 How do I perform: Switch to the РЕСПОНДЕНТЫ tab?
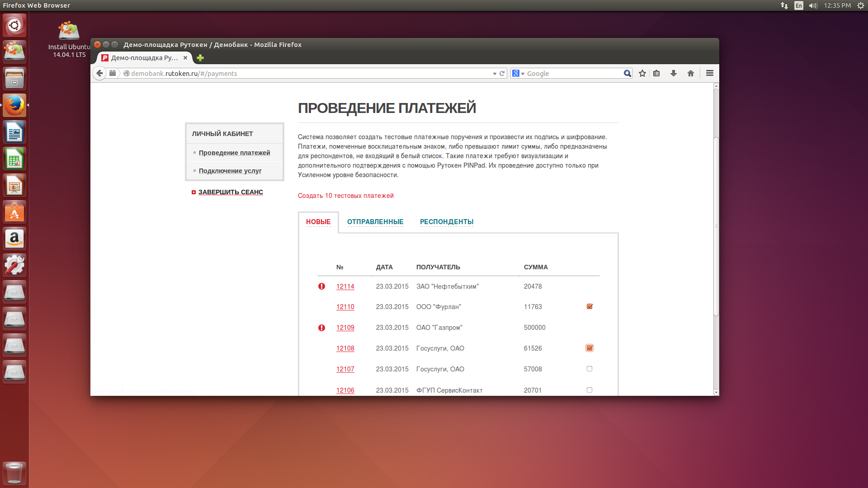click(447, 221)
